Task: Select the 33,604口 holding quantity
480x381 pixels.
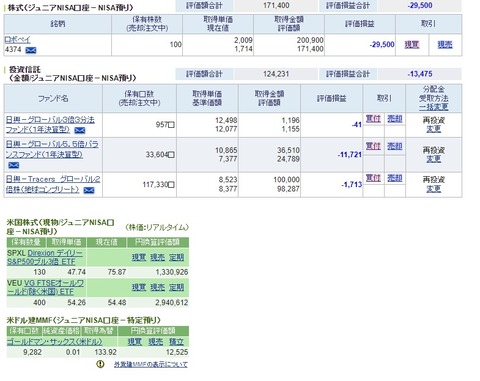Action: (x=160, y=155)
